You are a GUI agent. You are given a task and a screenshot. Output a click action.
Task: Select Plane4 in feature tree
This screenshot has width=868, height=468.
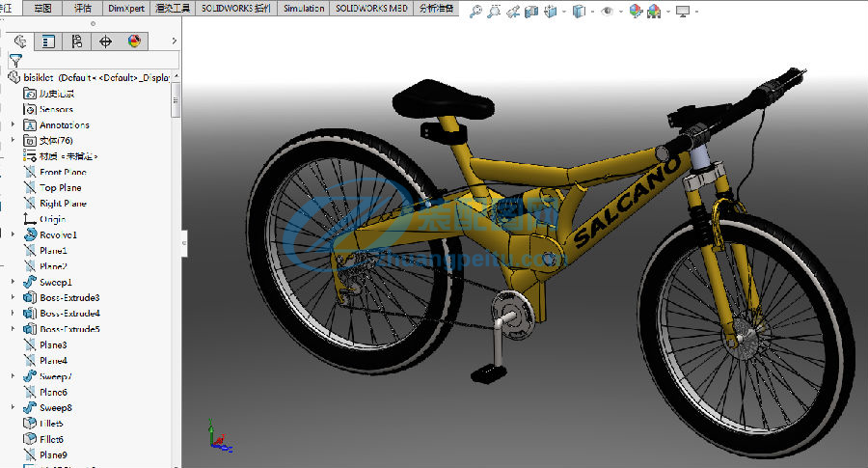tap(45, 360)
